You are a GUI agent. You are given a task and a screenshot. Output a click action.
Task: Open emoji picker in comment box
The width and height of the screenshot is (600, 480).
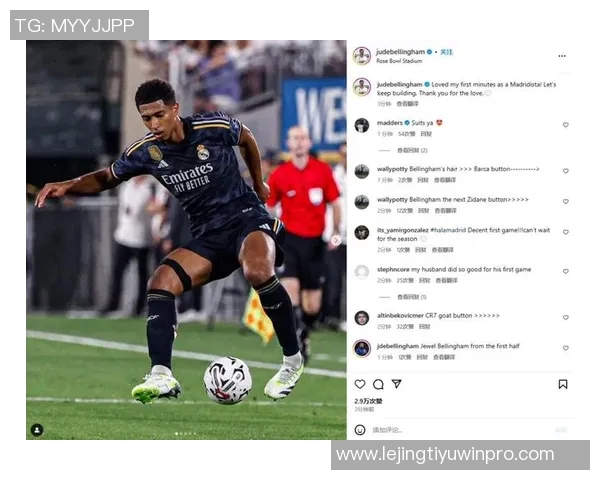pyautogui.click(x=360, y=430)
